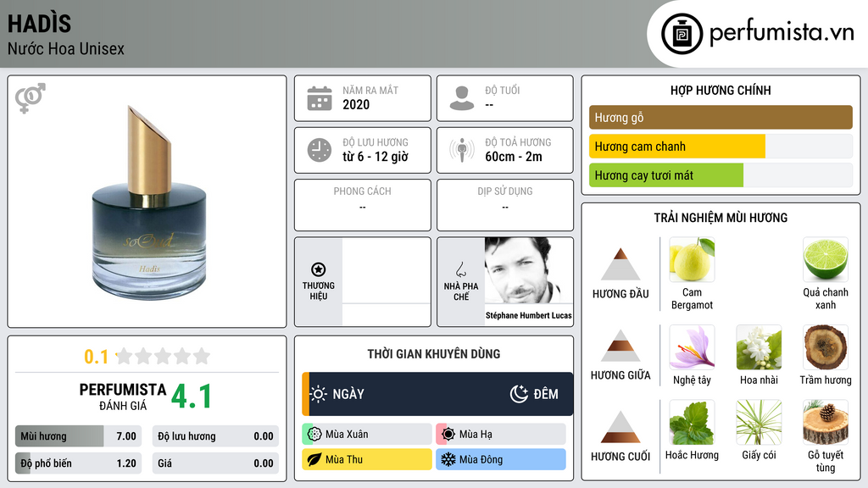Click the Hợp hương chính heading
The image size is (868, 488).
[x=721, y=90]
